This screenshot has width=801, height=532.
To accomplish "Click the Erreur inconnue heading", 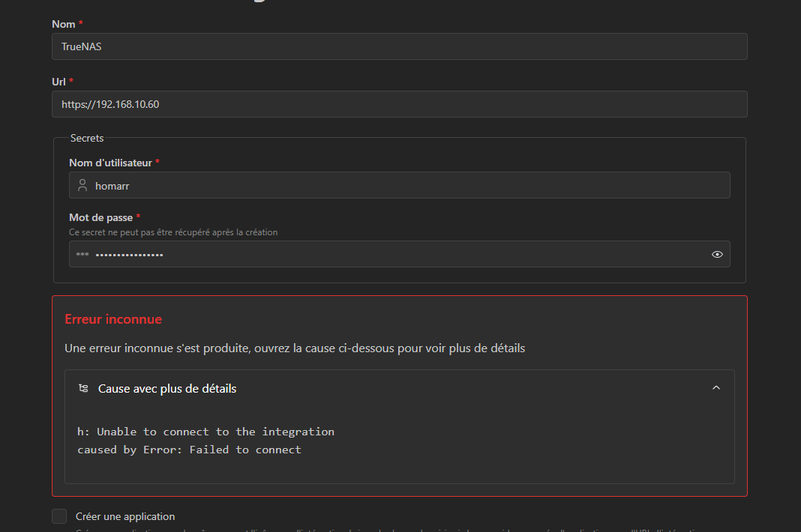I will pyautogui.click(x=113, y=319).
